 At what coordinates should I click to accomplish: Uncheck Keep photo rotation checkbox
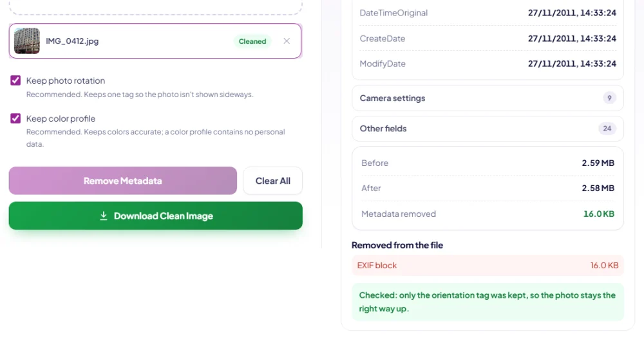15,80
